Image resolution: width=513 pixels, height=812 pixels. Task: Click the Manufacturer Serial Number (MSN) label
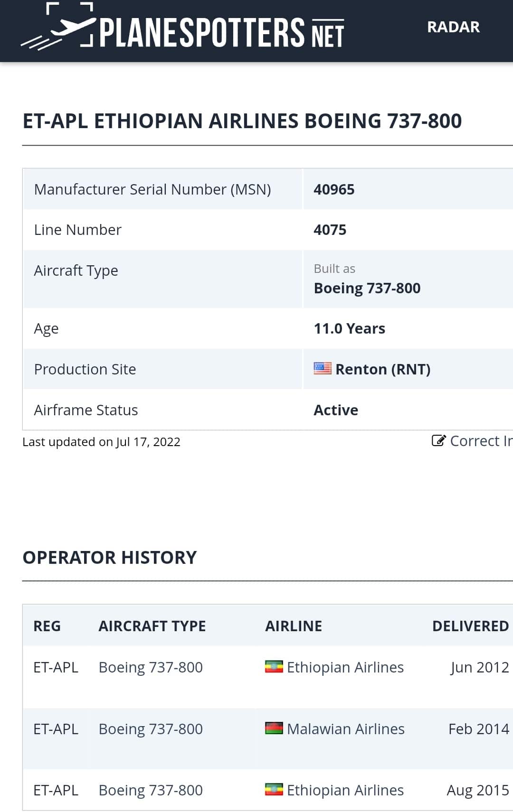click(152, 189)
